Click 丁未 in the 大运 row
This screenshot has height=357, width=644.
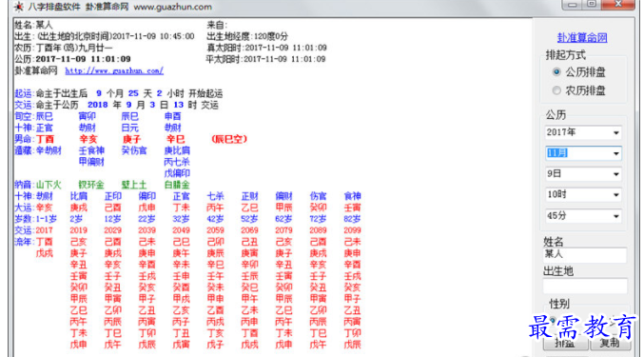pyautogui.click(x=181, y=208)
